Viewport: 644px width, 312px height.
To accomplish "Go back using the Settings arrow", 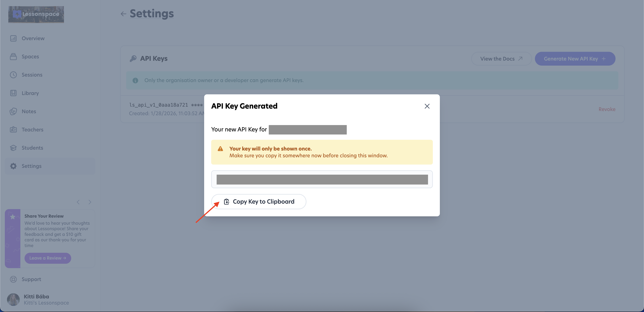I will click(123, 14).
